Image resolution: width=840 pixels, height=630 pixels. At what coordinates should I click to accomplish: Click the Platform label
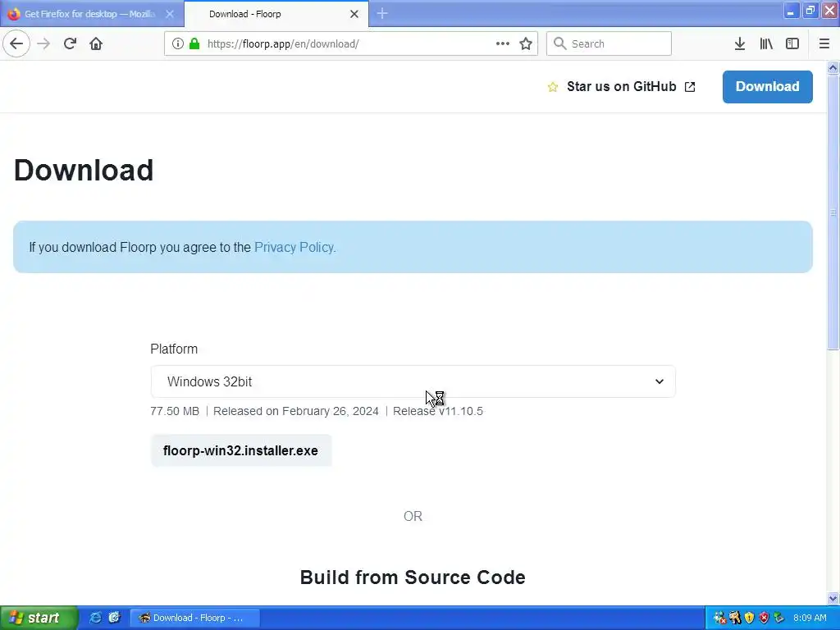click(174, 349)
